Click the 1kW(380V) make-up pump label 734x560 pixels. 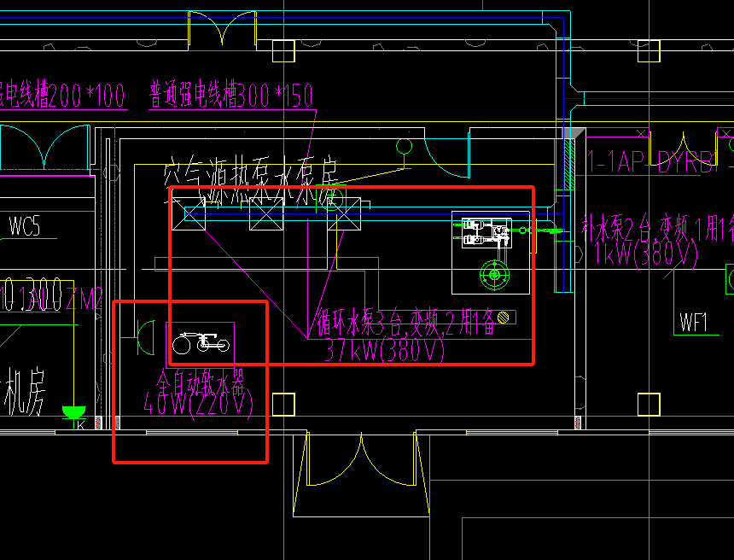pyautogui.click(x=646, y=254)
